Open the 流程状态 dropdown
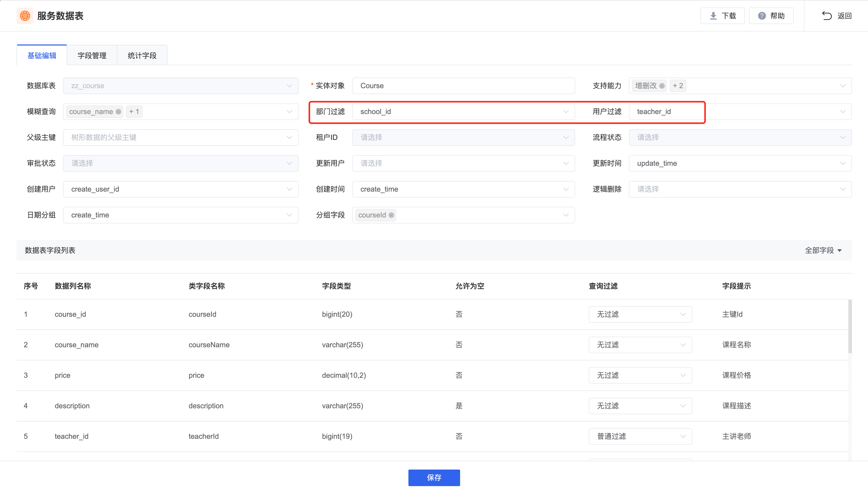Image resolution: width=868 pixels, height=498 pixels. click(x=740, y=138)
